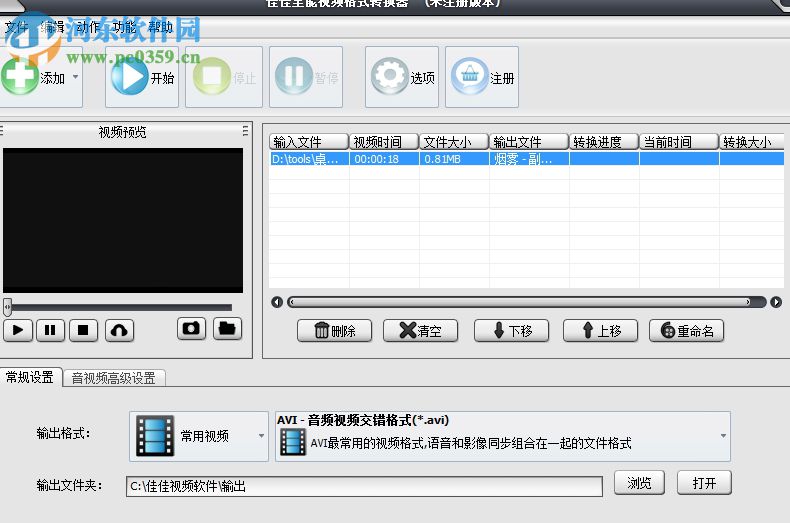Click the video preview black screen
The image size is (790, 523).
[x=123, y=220]
